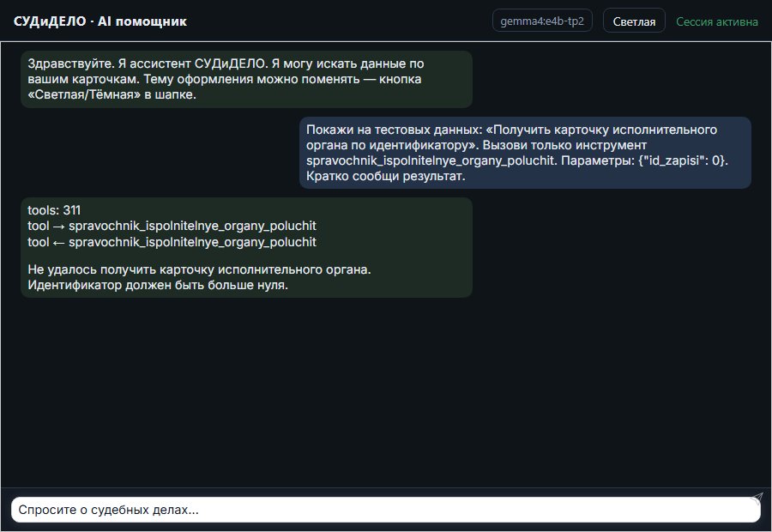Click the user message beginning Покажи на тестовых данных
The image size is (772, 532).
point(525,153)
